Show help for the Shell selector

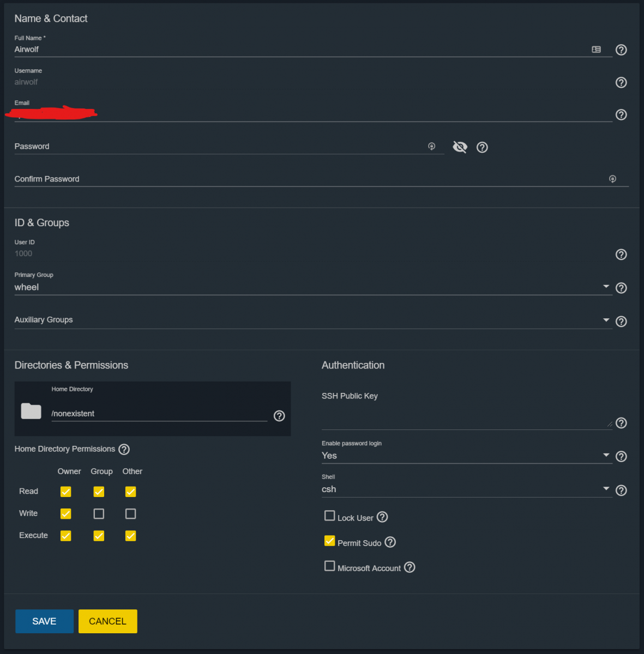point(621,491)
